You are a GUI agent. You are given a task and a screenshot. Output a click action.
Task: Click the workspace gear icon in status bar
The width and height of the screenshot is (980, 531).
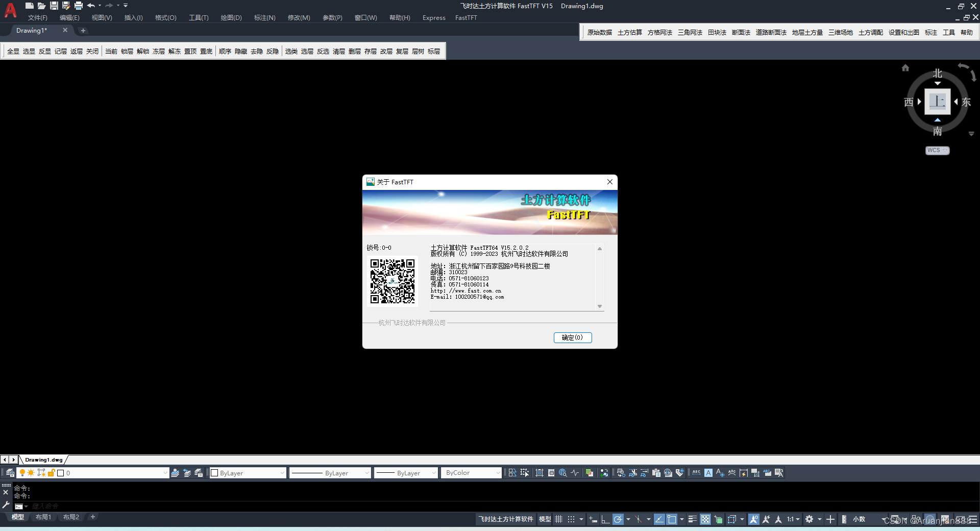809,519
